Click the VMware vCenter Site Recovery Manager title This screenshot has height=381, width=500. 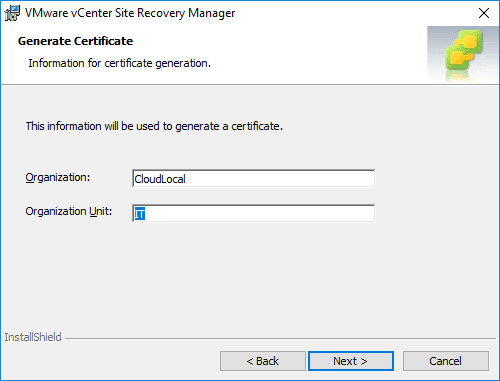coord(130,13)
